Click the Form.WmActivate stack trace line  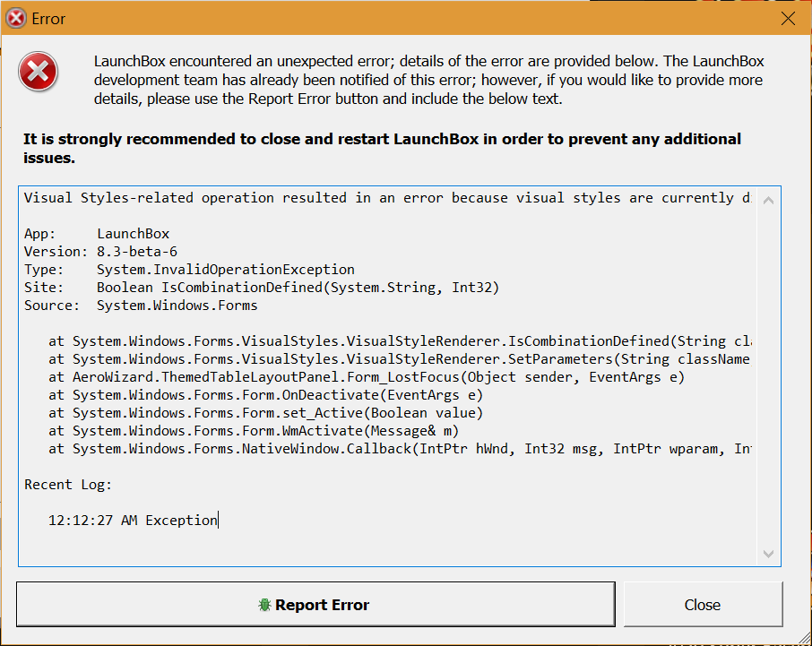pyautogui.click(x=254, y=431)
